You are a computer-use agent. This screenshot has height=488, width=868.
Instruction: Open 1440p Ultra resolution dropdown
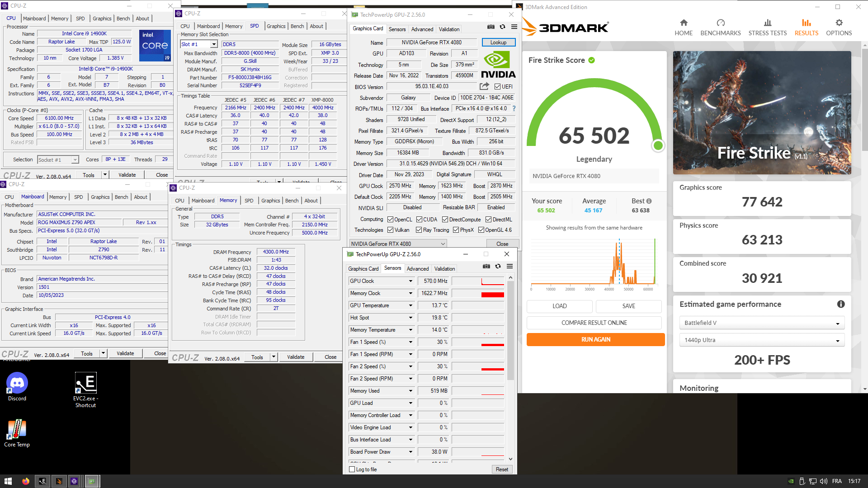[762, 340]
